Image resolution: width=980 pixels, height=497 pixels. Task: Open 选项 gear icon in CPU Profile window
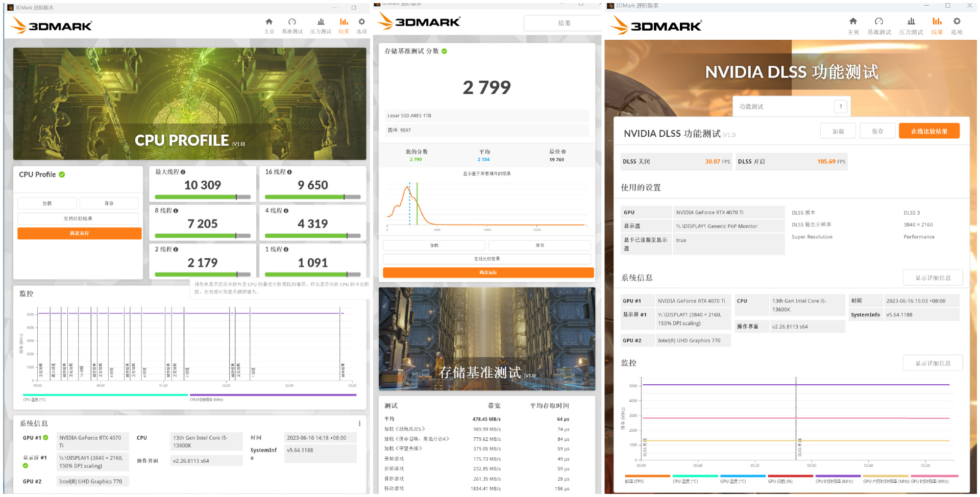(x=362, y=22)
